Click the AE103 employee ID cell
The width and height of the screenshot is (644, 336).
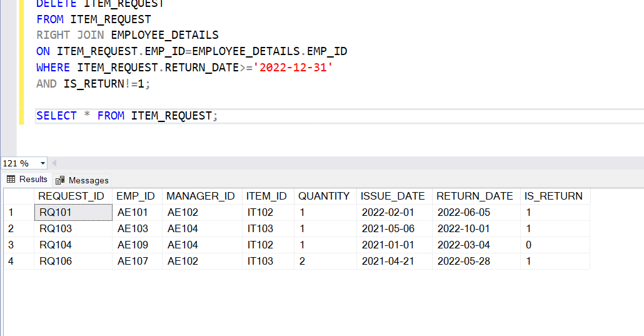[137, 228]
